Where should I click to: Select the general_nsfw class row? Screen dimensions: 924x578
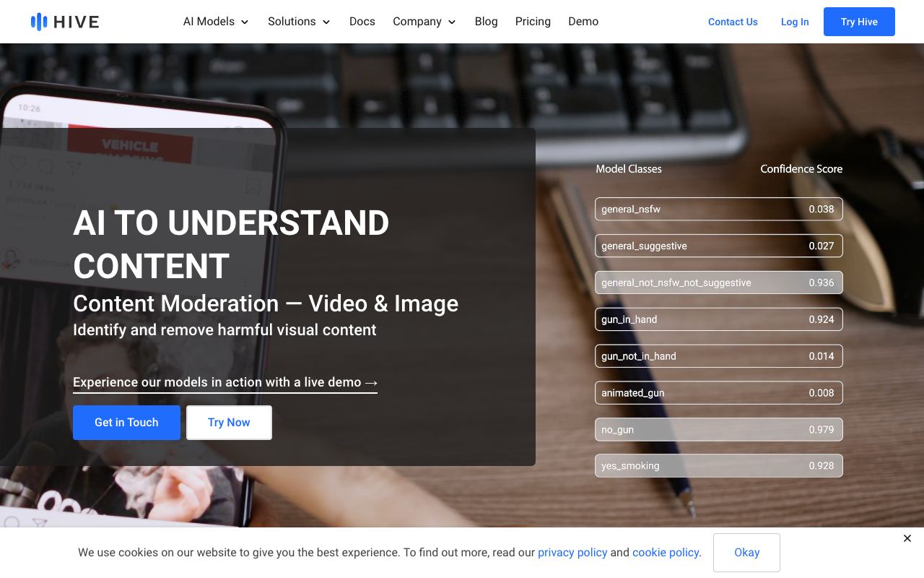(719, 209)
